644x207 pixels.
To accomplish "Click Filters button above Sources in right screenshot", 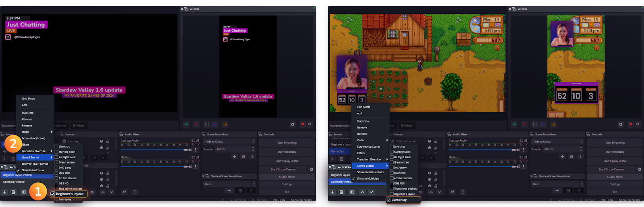I will click(407, 126).
